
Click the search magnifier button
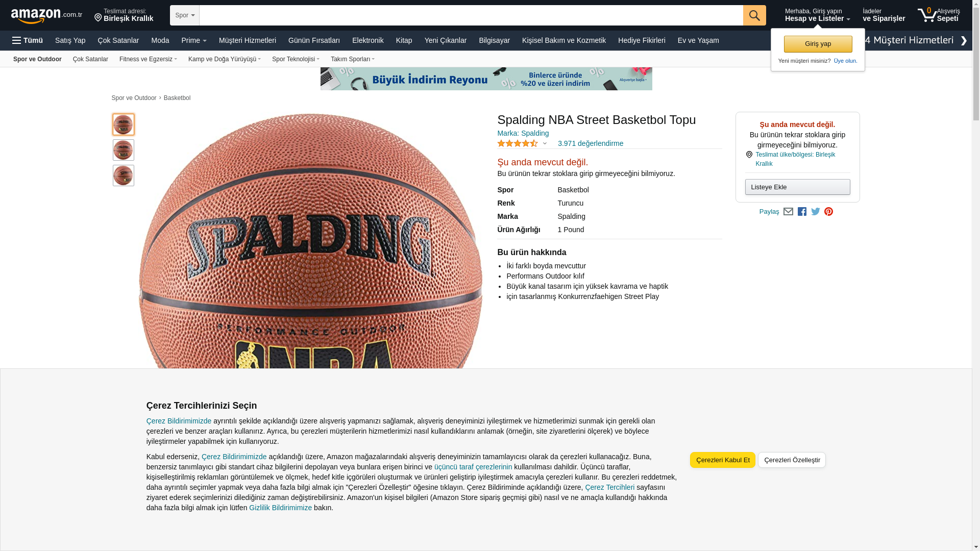pyautogui.click(x=754, y=15)
